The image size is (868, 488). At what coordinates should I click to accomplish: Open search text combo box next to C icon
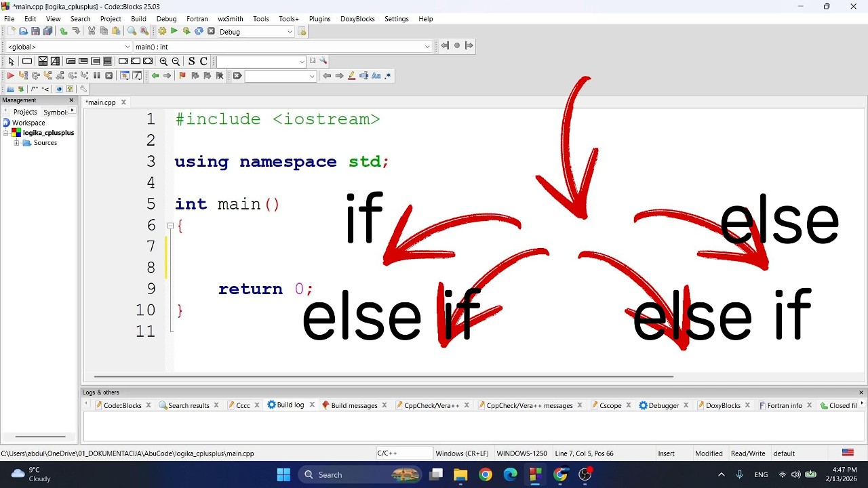tap(261, 61)
